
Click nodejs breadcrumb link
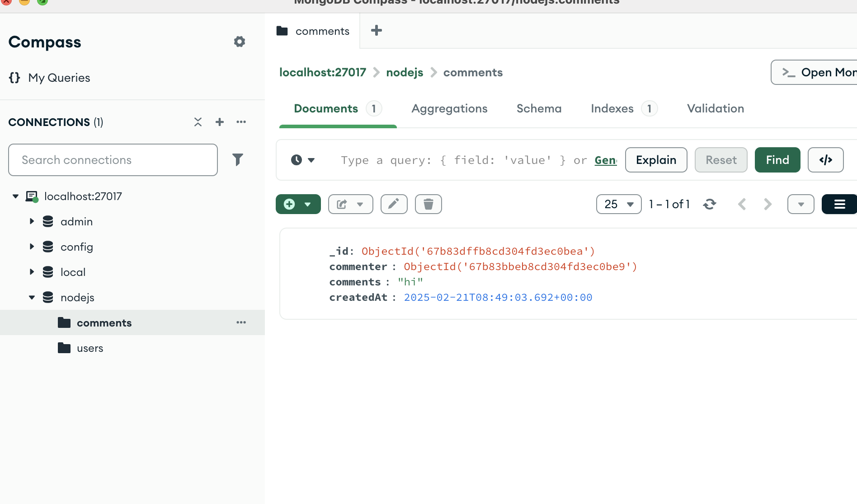[x=405, y=72]
